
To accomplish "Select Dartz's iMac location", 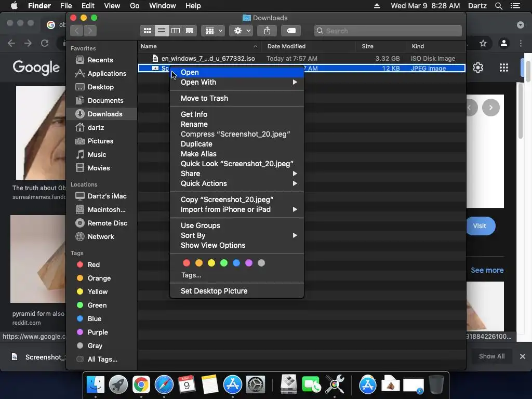I will 101,196.
